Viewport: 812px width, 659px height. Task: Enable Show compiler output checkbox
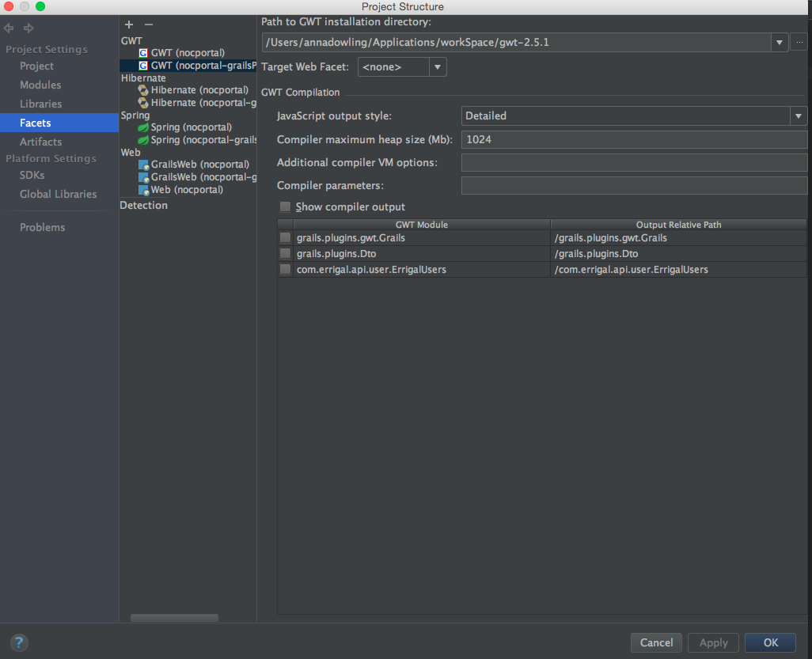pyautogui.click(x=285, y=206)
